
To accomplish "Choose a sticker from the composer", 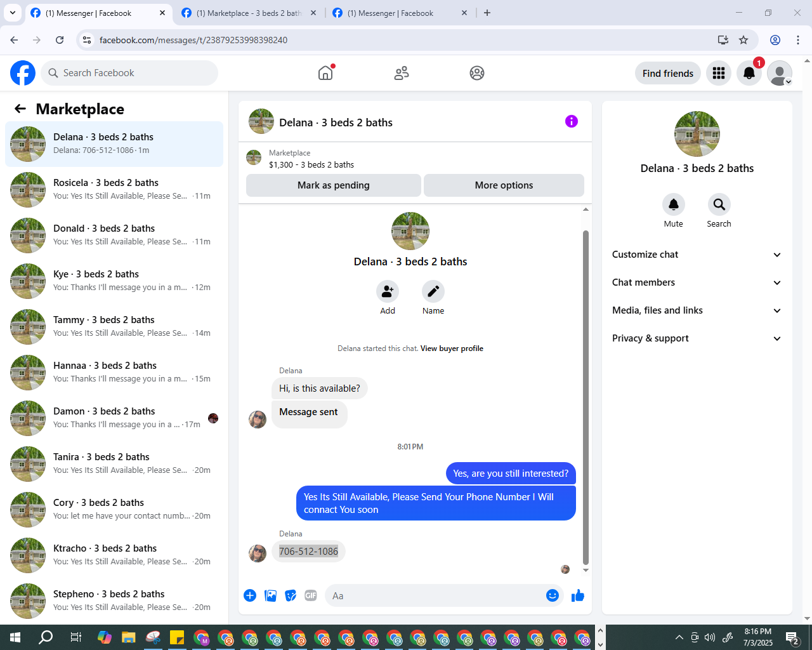I will coord(291,595).
